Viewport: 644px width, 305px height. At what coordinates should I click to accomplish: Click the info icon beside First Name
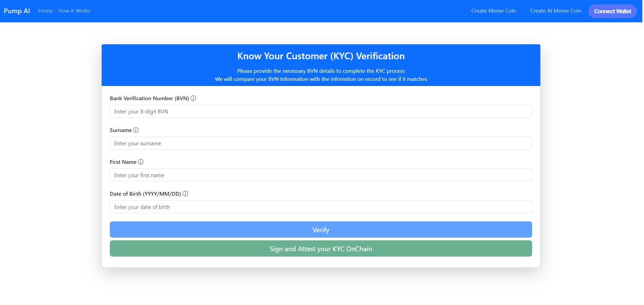tap(141, 162)
